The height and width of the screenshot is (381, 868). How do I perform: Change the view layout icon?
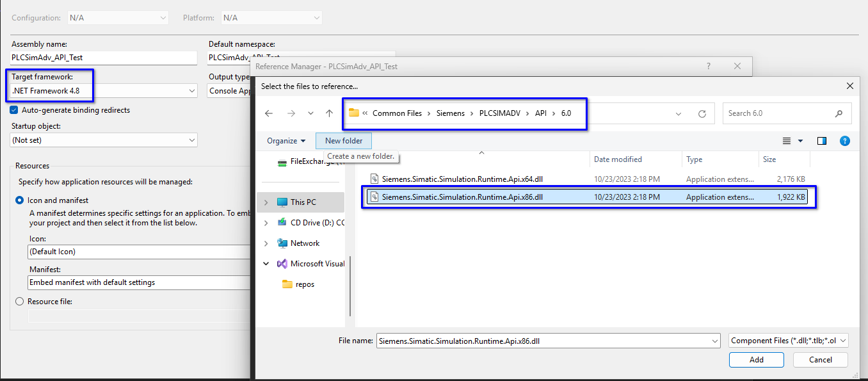(x=787, y=141)
